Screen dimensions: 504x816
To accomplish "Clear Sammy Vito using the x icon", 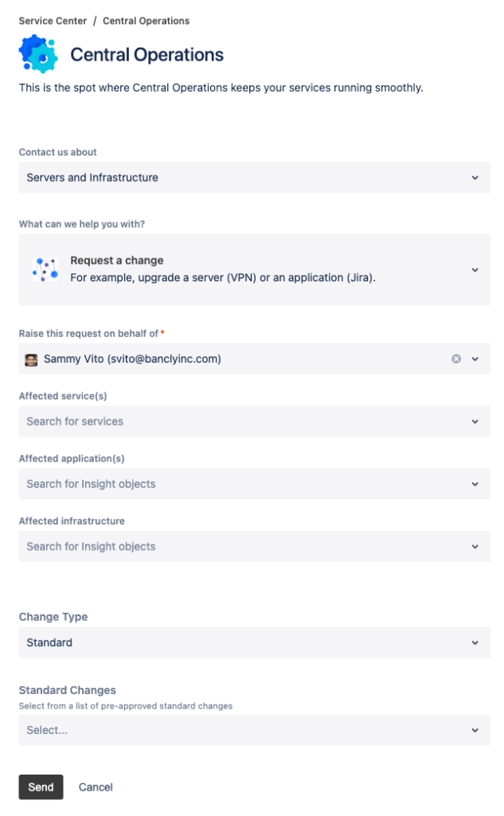I will pos(456,359).
